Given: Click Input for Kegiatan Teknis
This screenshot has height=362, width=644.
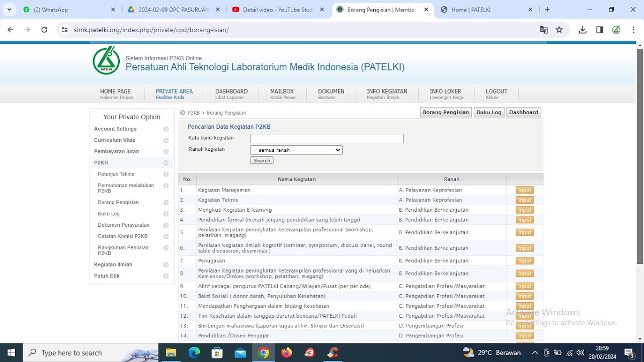Looking at the screenshot, I should [x=525, y=200].
